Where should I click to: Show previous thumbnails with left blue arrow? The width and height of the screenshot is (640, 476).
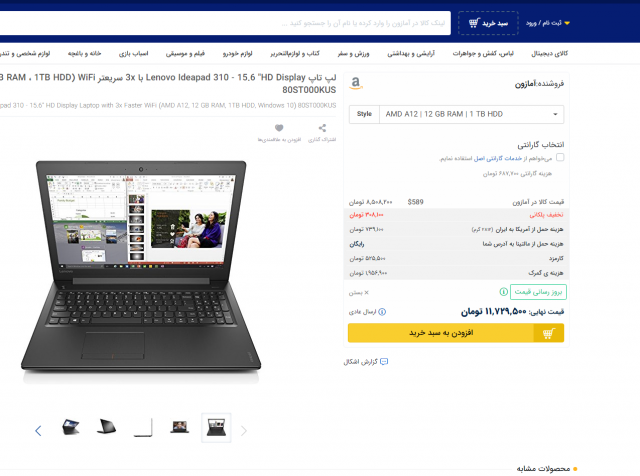coord(38,431)
